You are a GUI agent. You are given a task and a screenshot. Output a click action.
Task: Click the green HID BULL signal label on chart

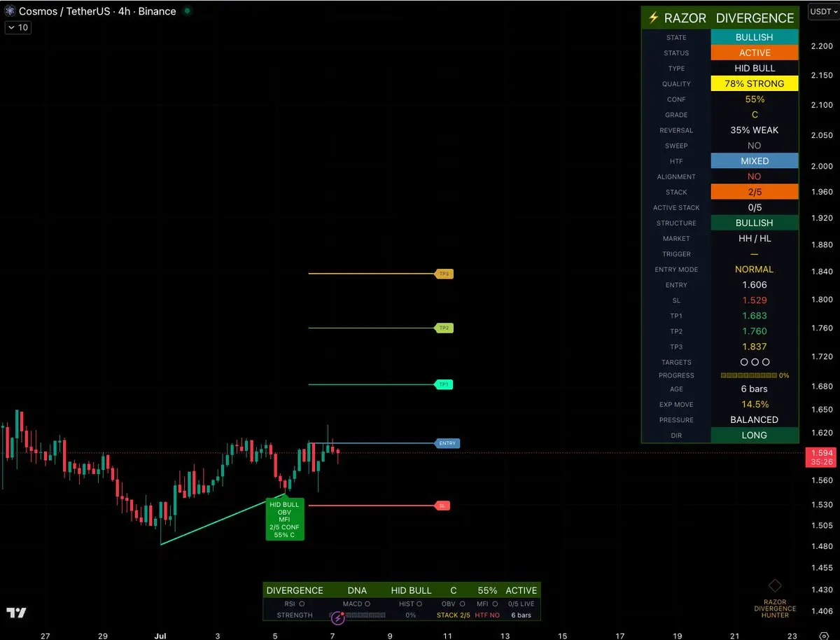285,519
